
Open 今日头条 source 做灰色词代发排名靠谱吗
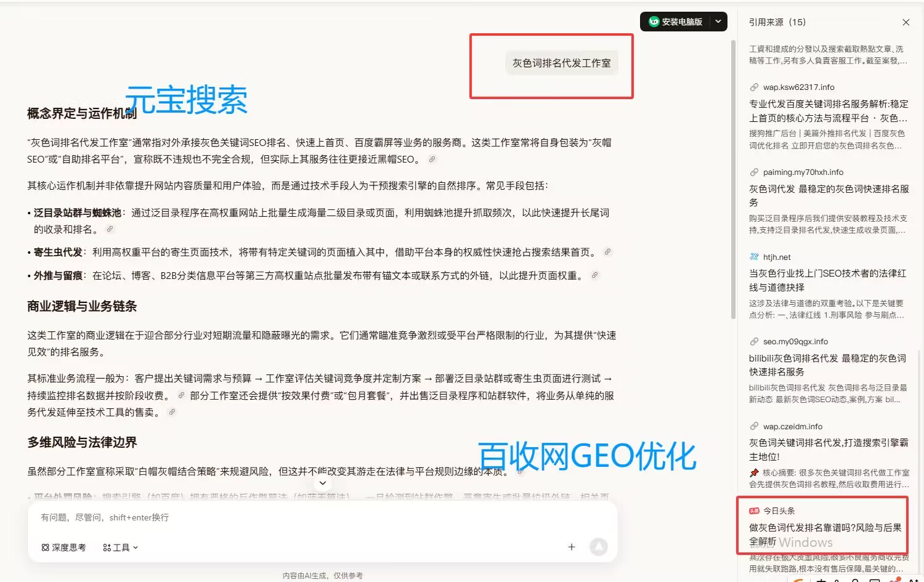[825, 534]
